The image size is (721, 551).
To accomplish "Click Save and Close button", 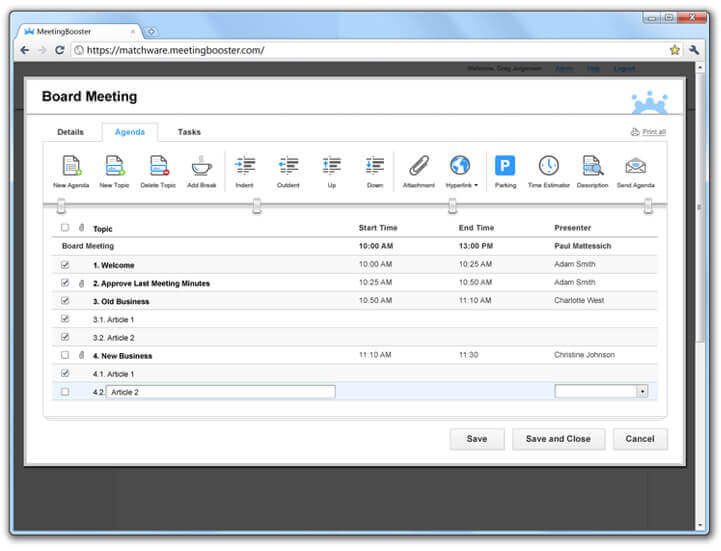I will coord(558,439).
